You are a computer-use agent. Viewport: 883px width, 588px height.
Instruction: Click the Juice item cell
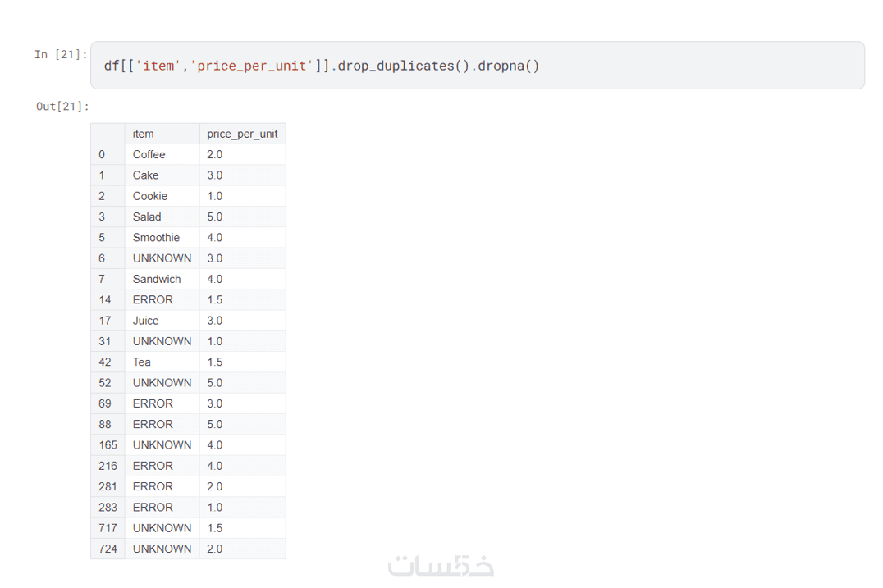coord(146,321)
